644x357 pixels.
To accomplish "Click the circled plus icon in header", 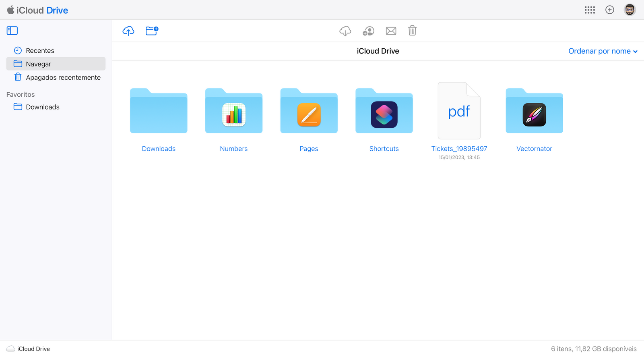I will pos(610,10).
